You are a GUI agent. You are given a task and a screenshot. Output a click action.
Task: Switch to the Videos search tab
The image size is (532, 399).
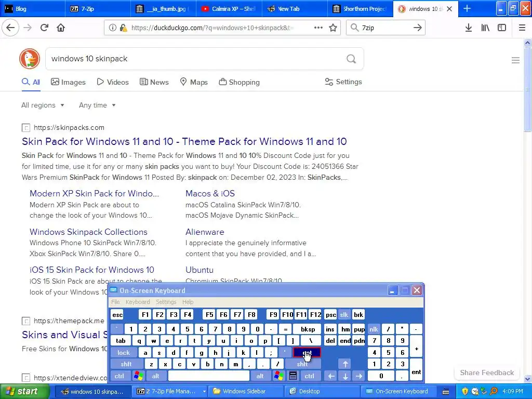point(113,82)
